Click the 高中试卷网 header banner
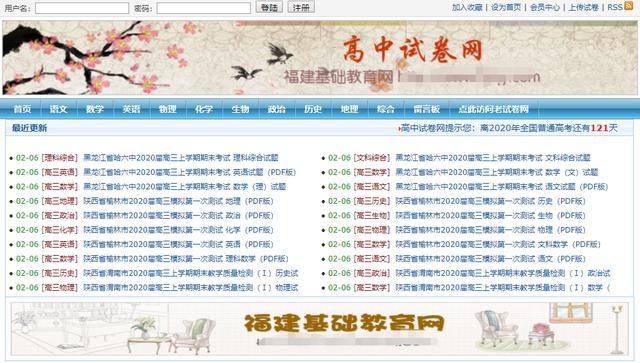Viewport: 640px width, 363px height. click(x=320, y=58)
